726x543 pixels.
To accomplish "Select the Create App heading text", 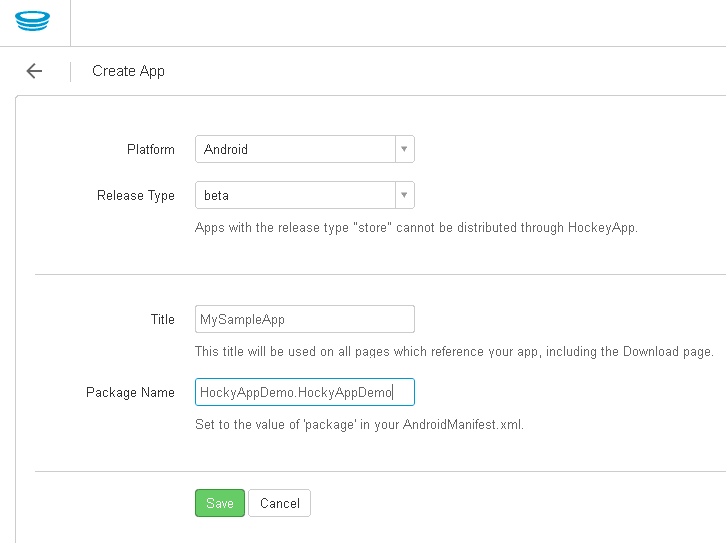I will [x=128, y=71].
